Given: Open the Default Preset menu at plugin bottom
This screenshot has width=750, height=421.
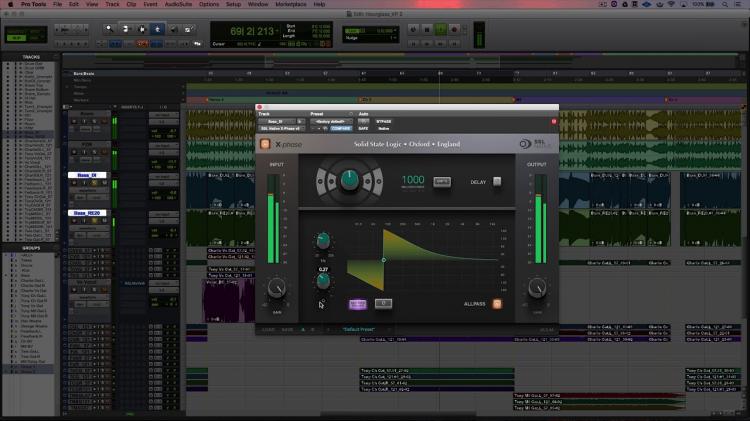Looking at the screenshot, I should point(359,329).
